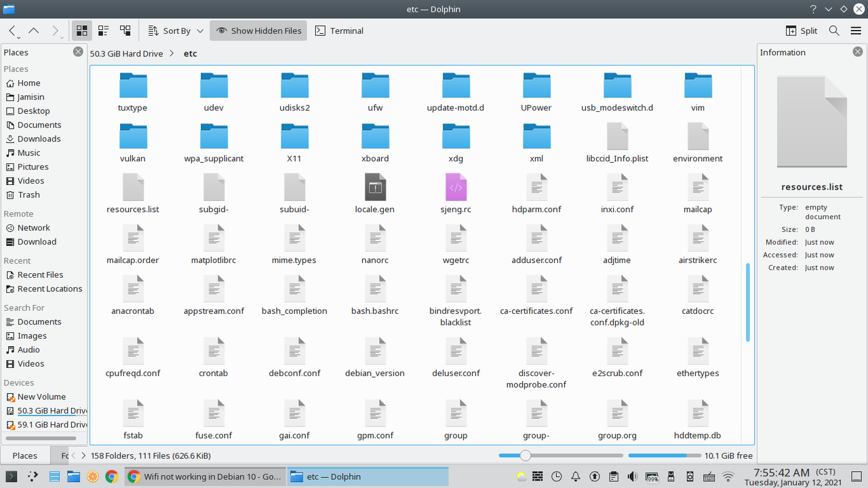
Task: Select the environment file
Action: pyautogui.click(x=698, y=143)
